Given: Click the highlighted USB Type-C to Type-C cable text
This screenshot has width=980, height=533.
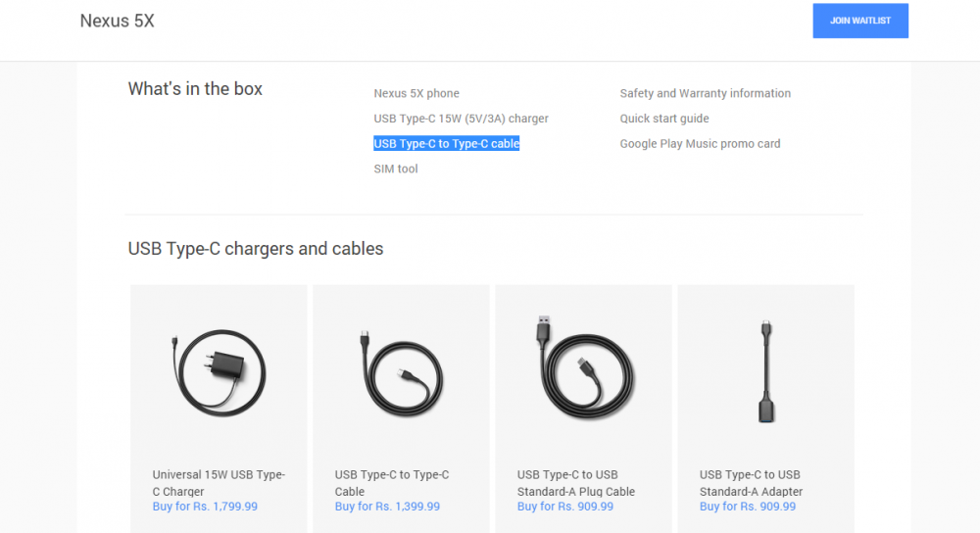Looking at the screenshot, I should pos(446,144).
